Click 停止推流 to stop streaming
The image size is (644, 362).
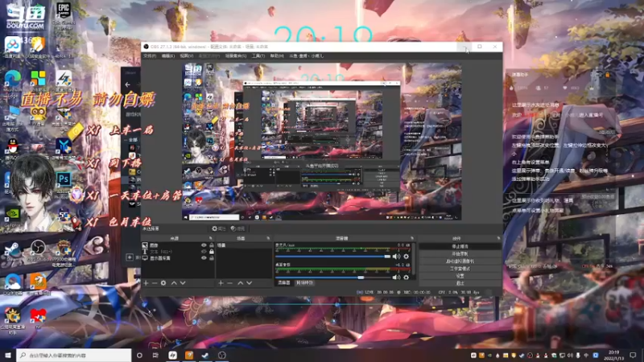tap(460, 246)
